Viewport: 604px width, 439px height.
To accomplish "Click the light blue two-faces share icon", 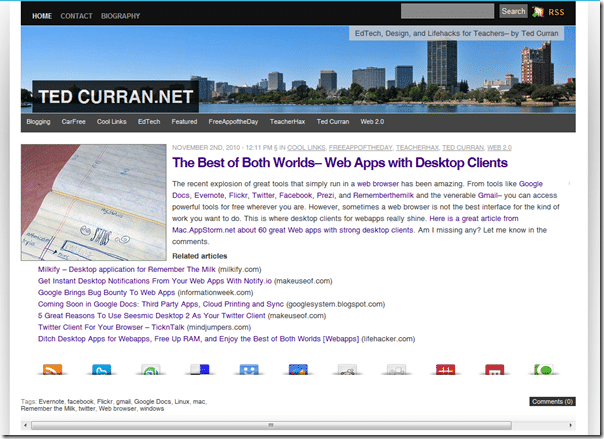I will tap(249, 370).
